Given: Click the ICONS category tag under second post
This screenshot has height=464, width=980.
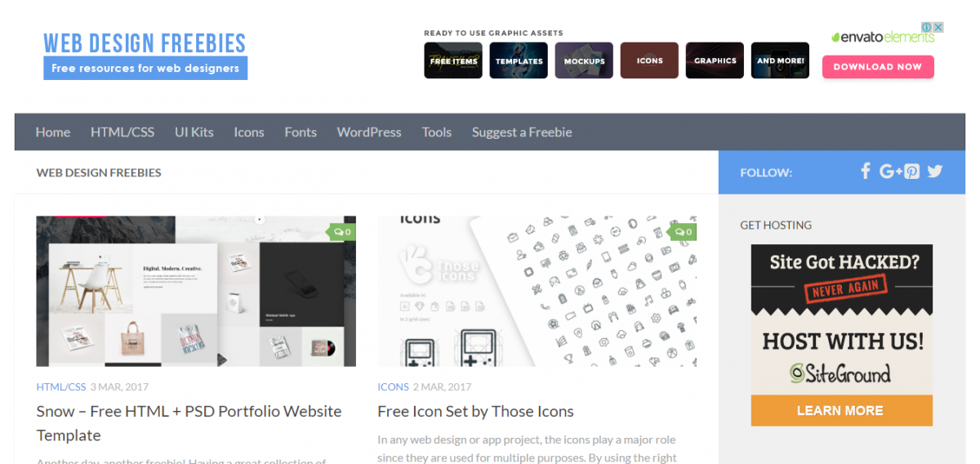Looking at the screenshot, I should pos(393,386).
